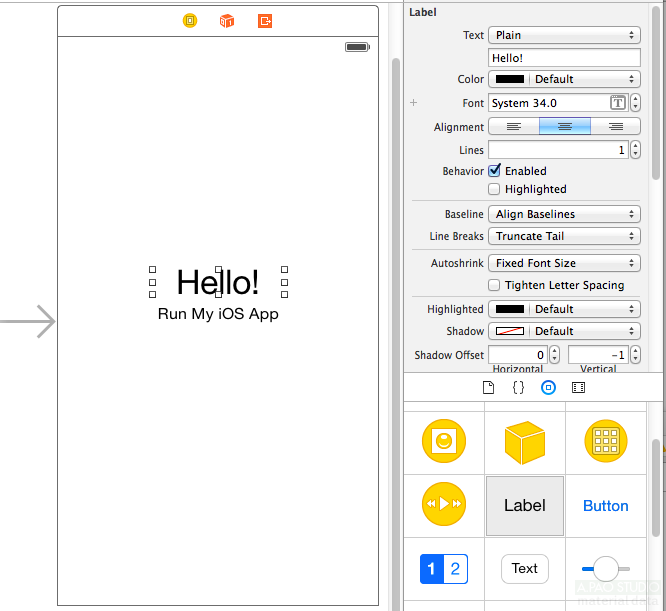Toggle the Enabled behavior checkbox

[x=494, y=171]
